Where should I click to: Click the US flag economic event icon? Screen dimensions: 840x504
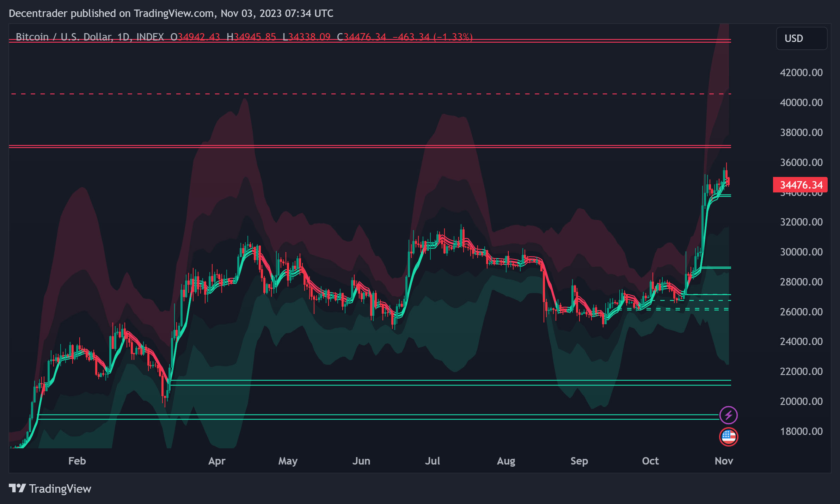(x=728, y=437)
